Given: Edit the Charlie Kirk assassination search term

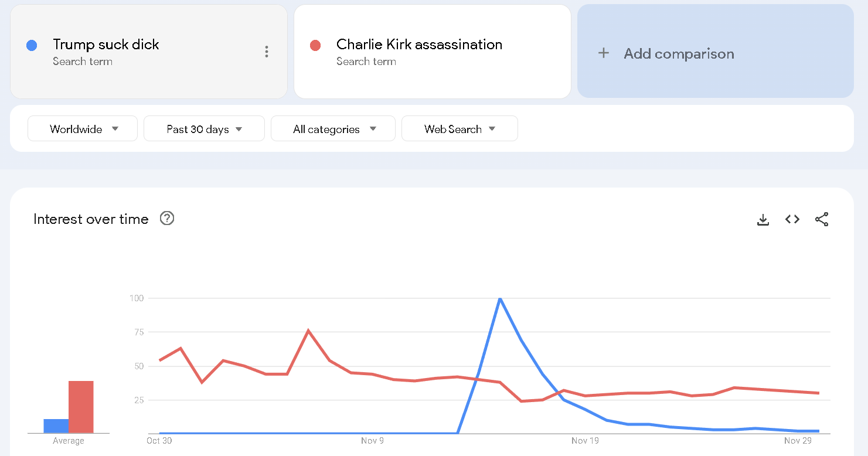Looking at the screenshot, I should tap(419, 45).
